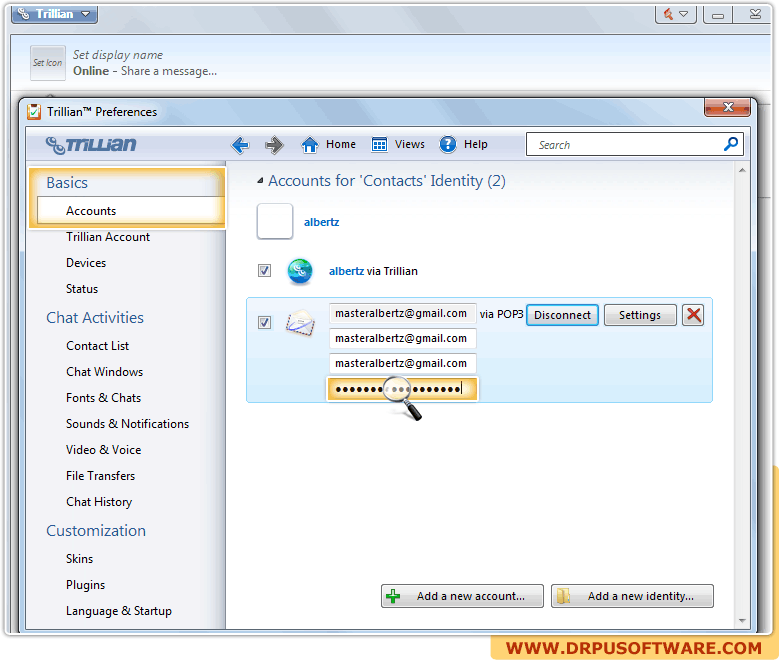Click the middle masteralbertz@gmail.com field
This screenshot has width=779, height=660.
click(x=402, y=338)
